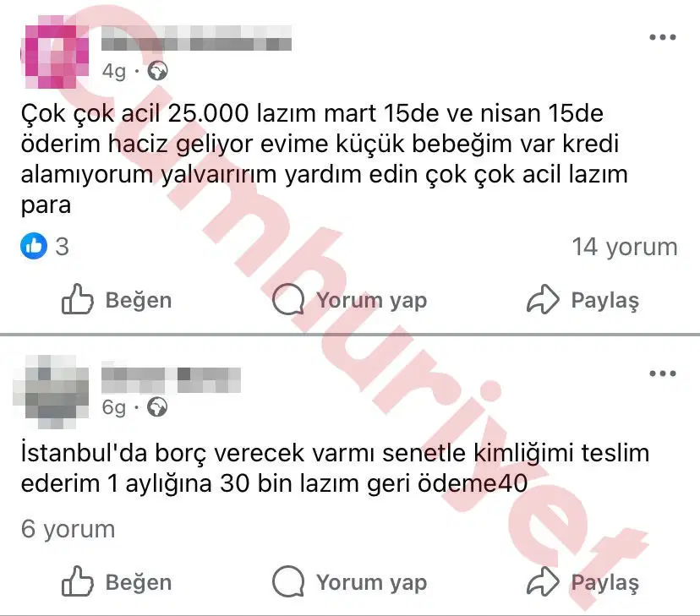Screen dimensions: 700x616
Task: Click the blue like reaction icon with 3
Action: click(34, 246)
